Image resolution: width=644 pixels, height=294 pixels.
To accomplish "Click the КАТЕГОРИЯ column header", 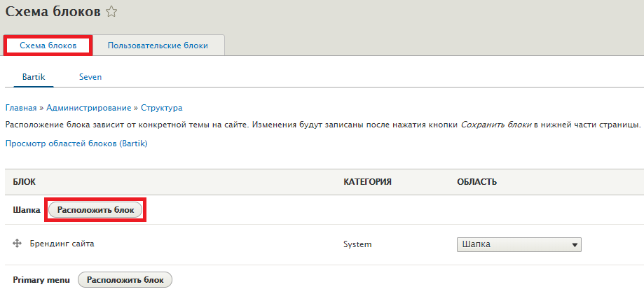I will point(367,182).
